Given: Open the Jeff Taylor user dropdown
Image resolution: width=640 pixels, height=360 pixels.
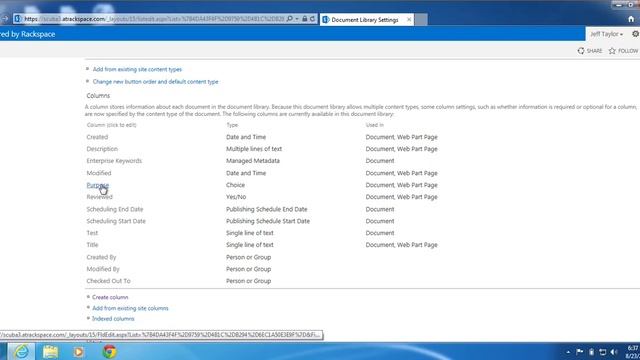Looking at the screenshot, I should 606,34.
